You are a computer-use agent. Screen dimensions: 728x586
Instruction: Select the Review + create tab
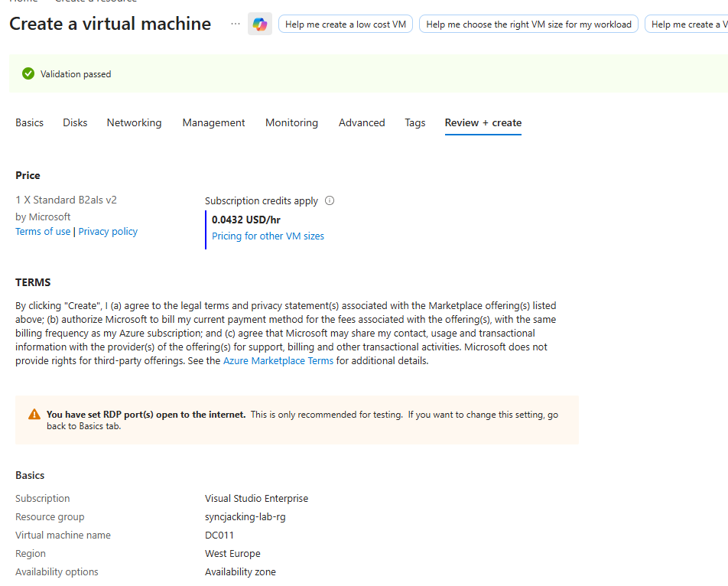(x=483, y=122)
